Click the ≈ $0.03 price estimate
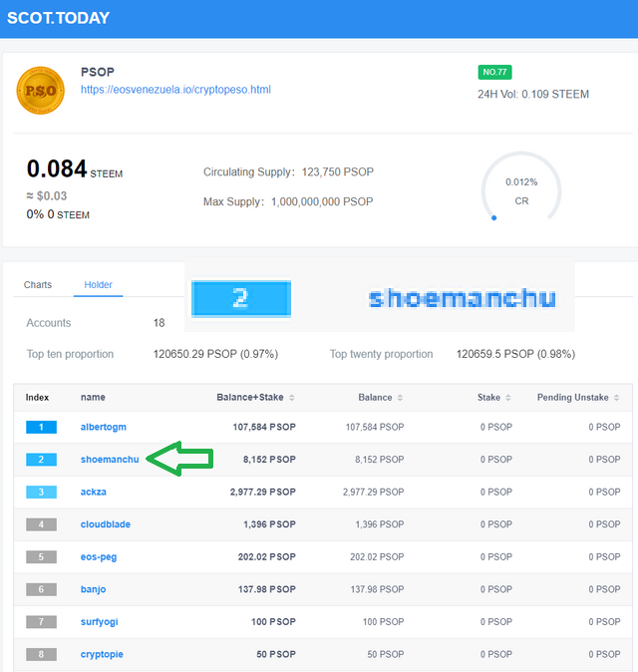 tap(47, 195)
